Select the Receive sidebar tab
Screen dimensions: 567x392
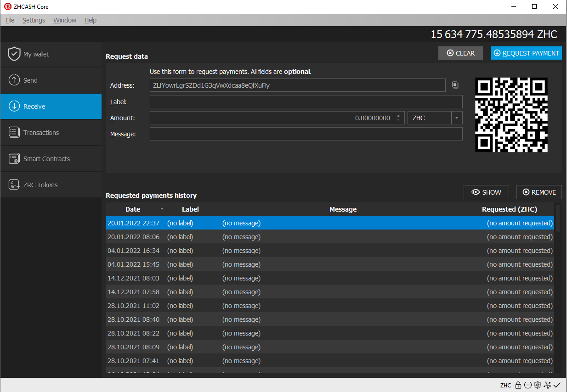51,106
